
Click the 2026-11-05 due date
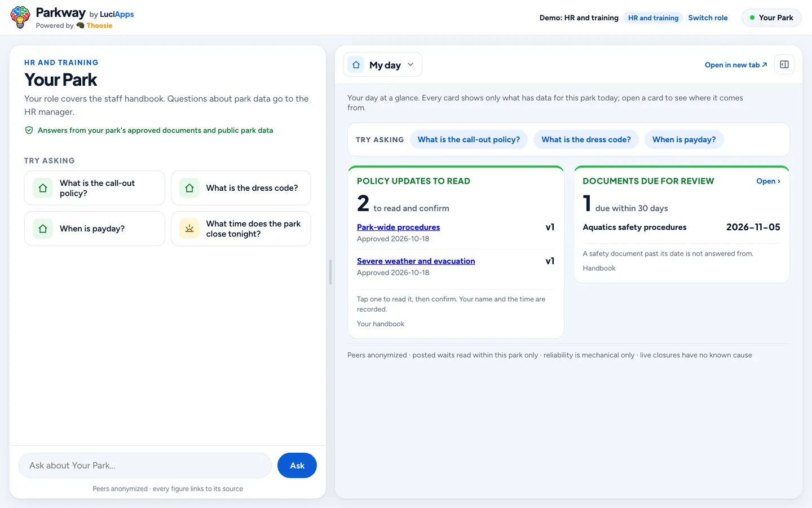pos(753,227)
